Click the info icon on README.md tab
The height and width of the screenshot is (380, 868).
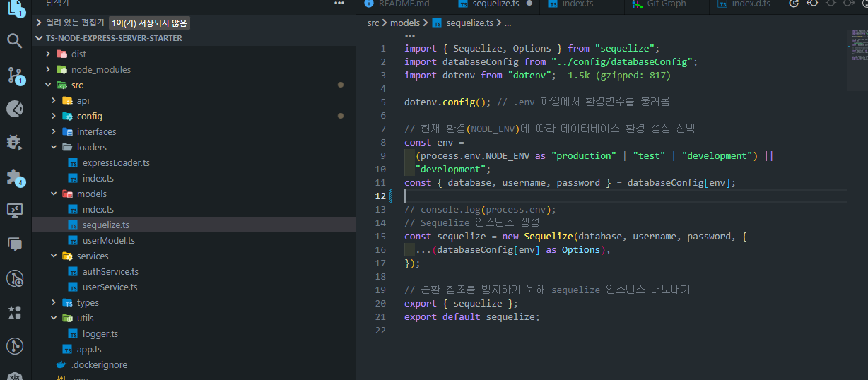tap(369, 4)
